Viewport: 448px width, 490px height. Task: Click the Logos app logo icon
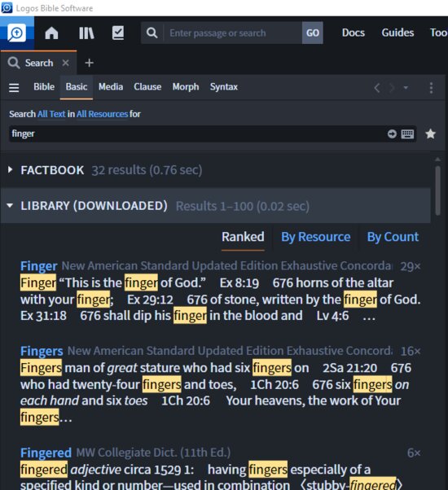click(x=17, y=33)
